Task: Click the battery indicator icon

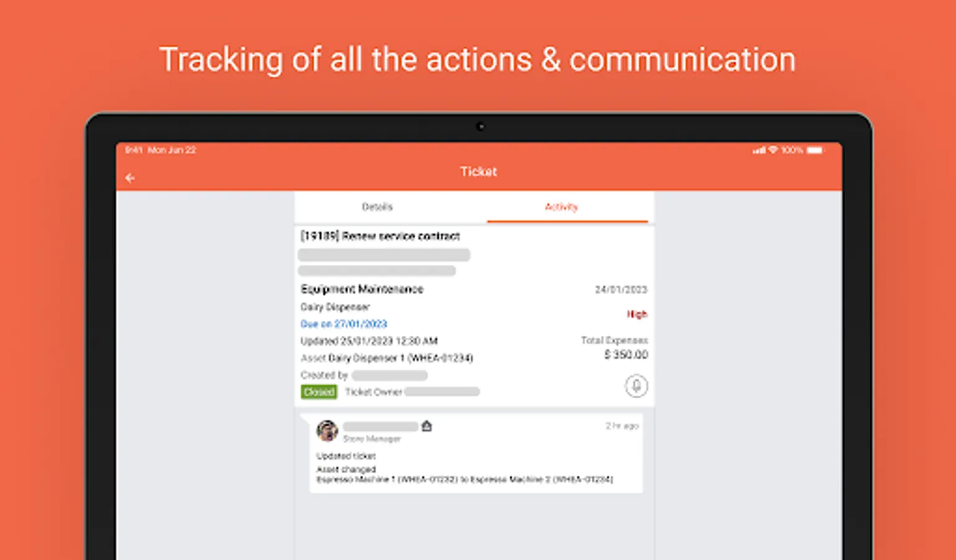Action: pyautogui.click(x=815, y=150)
